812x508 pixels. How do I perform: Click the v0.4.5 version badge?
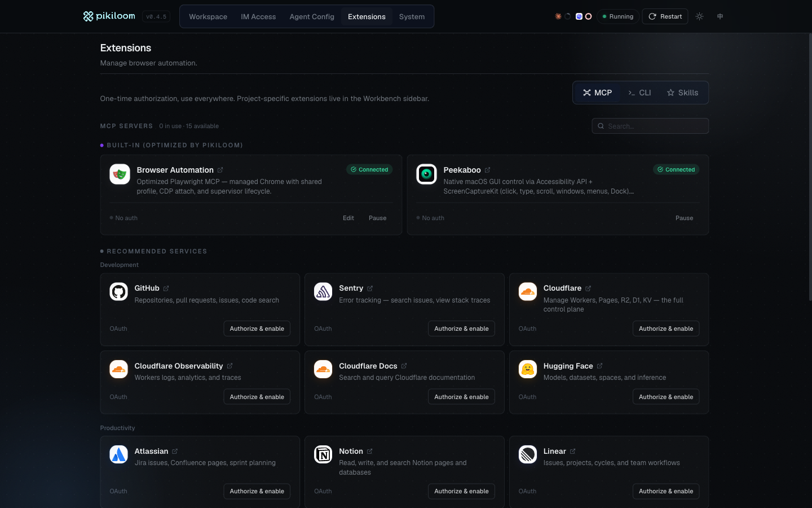point(156,17)
